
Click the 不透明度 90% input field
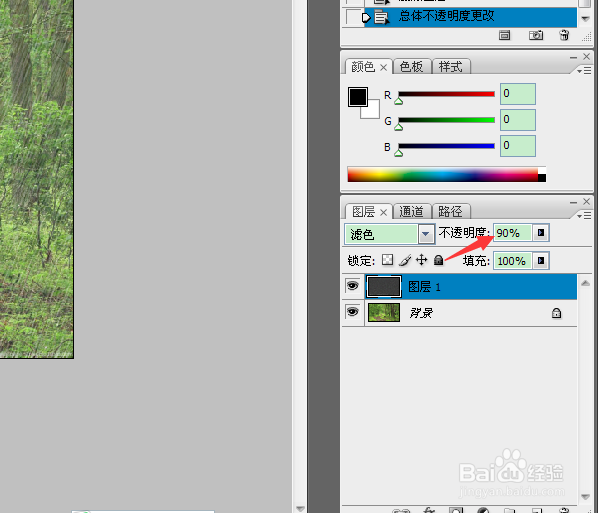coord(513,233)
